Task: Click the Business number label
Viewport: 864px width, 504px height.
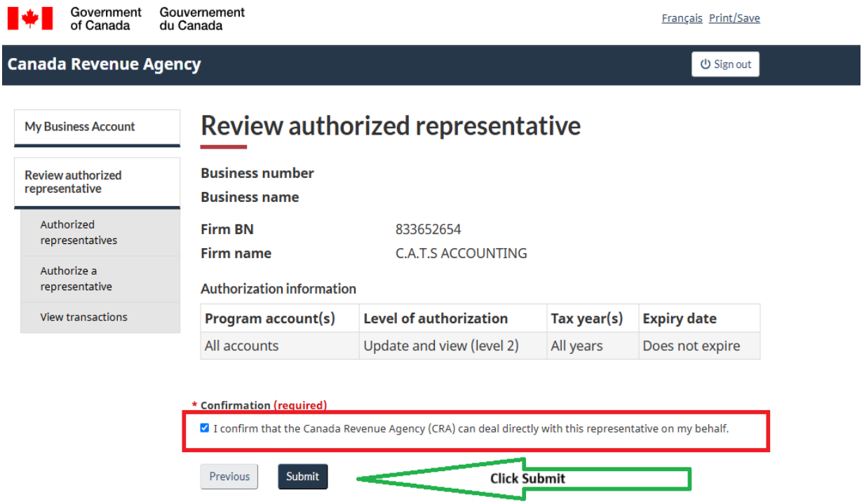Action: point(257,173)
